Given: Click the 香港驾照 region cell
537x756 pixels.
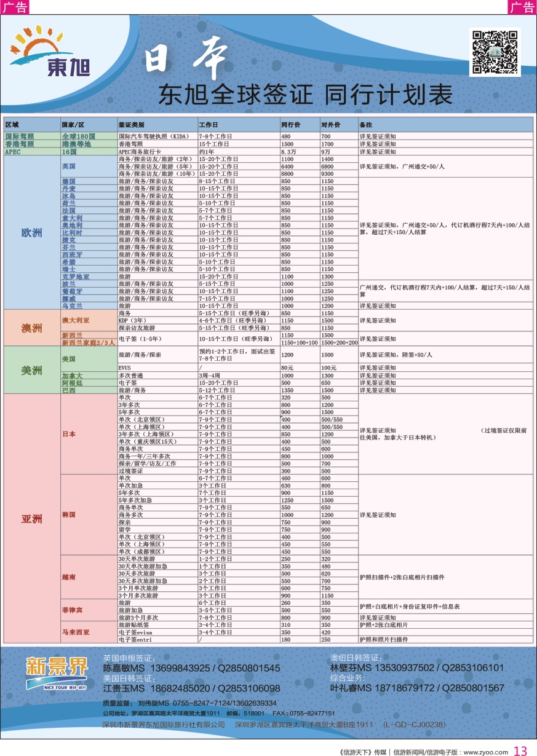Looking at the screenshot, I should click(x=32, y=144).
